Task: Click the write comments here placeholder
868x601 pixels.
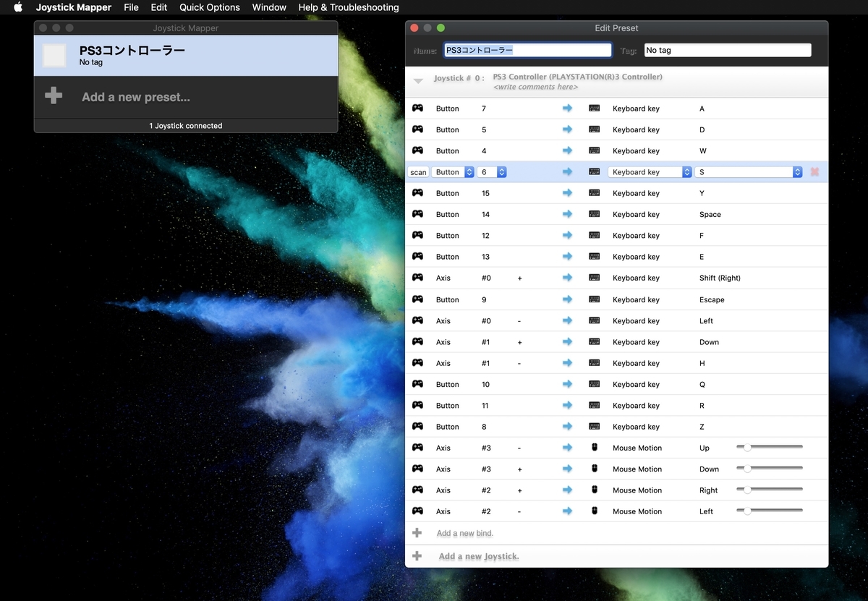Action: click(x=535, y=87)
